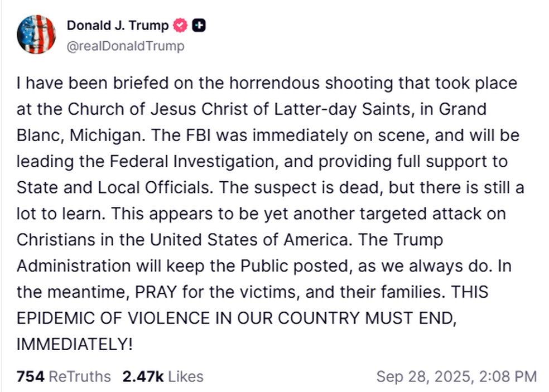Image resolution: width=549 pixels, height=392 pixels.
Task: Open the Sep 28, 2025 timestamp
Action: [x=424, y=376]
